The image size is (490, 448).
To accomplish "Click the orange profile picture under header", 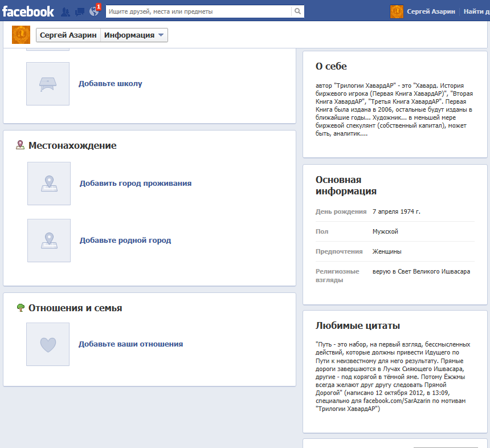I will (x=21, y=35).
